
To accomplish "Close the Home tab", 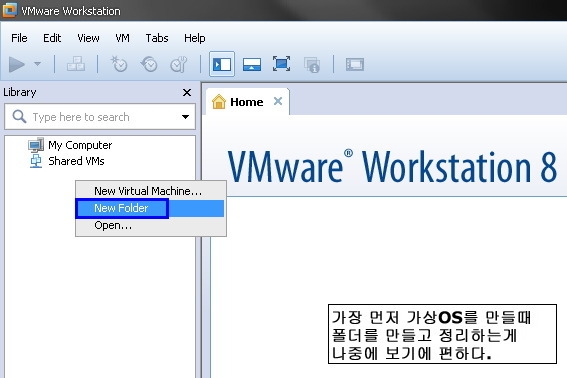I will tap(278, 101).
